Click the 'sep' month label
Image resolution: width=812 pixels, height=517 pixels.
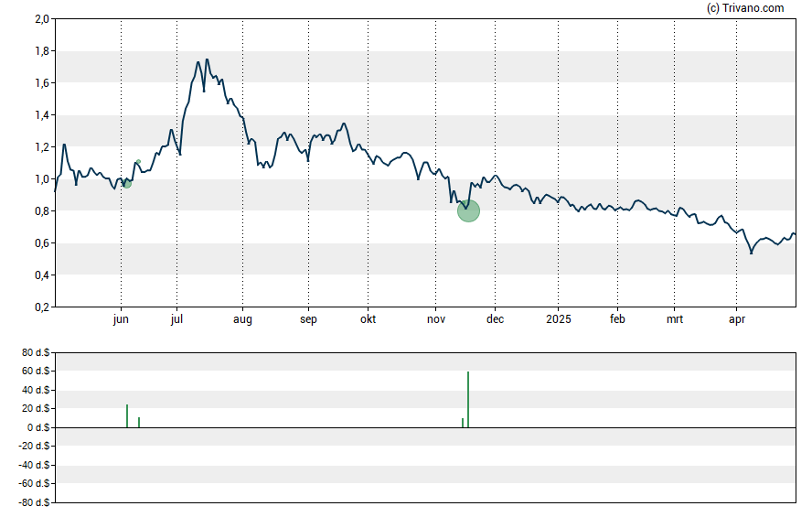click(x=308, y=319)
